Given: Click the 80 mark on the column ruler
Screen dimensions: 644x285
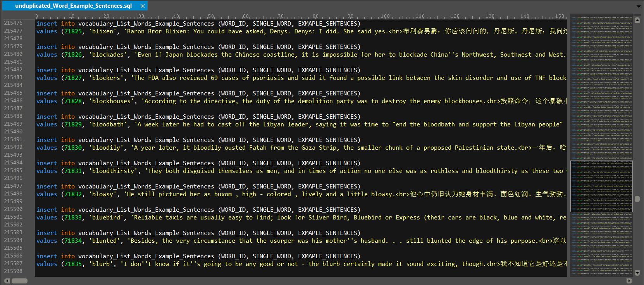Looking at the screenshot, I should [x=315, y=16].
